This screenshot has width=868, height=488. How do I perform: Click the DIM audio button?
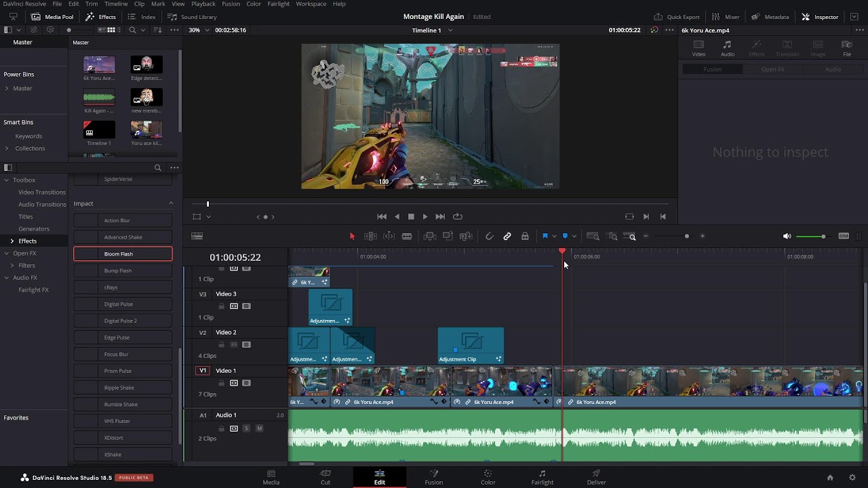point(844,236)
